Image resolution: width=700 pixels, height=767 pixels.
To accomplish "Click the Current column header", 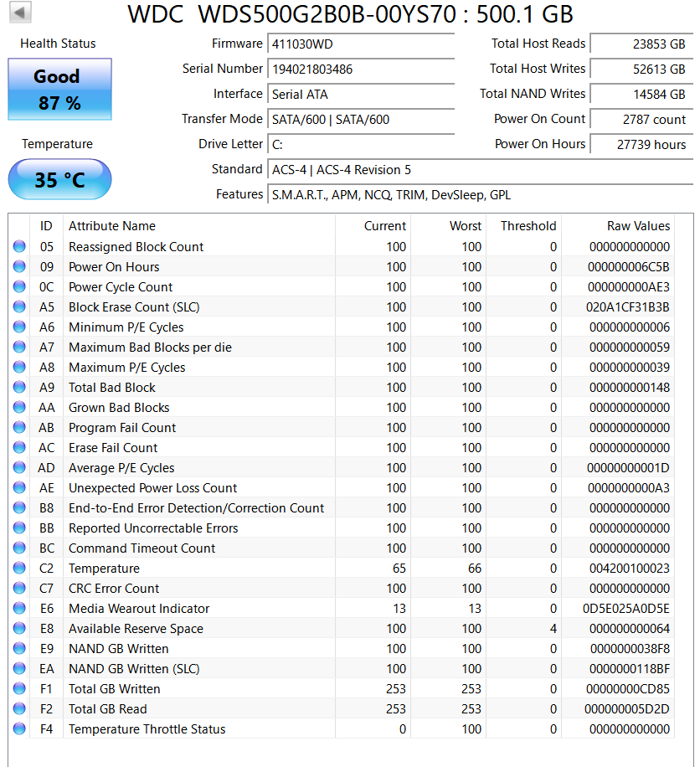I will [373, 226].
